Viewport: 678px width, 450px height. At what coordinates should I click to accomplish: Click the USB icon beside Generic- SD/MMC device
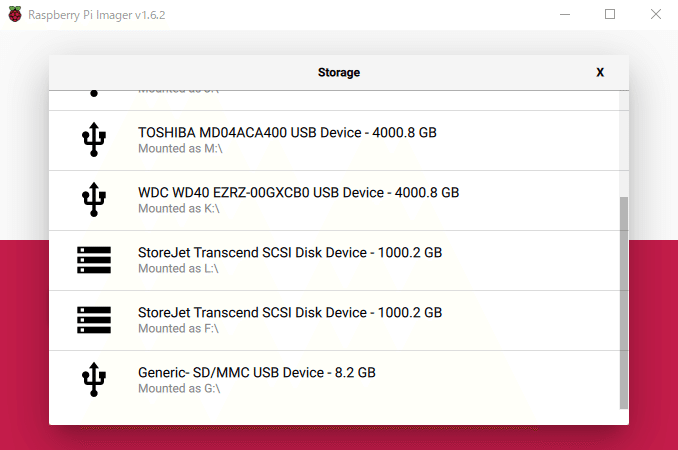pos(94,380)
